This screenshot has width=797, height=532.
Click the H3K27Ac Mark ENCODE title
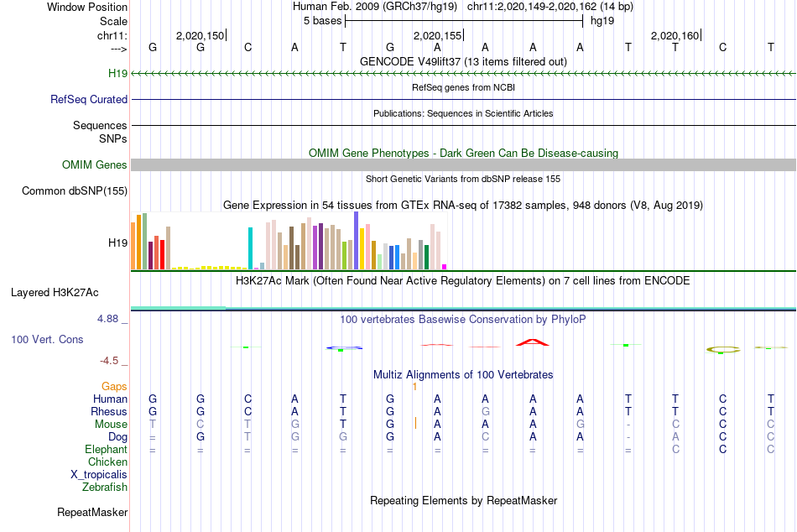coord(463,281)
